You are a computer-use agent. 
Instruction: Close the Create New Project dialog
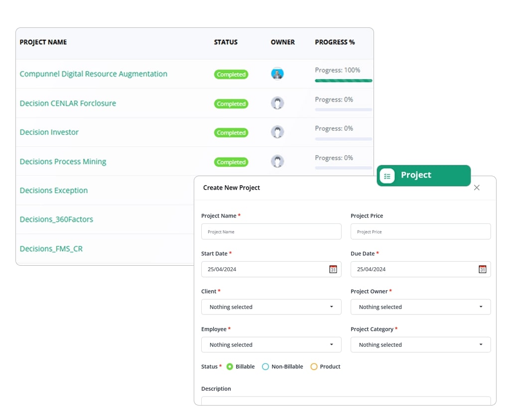click(477, 188)
